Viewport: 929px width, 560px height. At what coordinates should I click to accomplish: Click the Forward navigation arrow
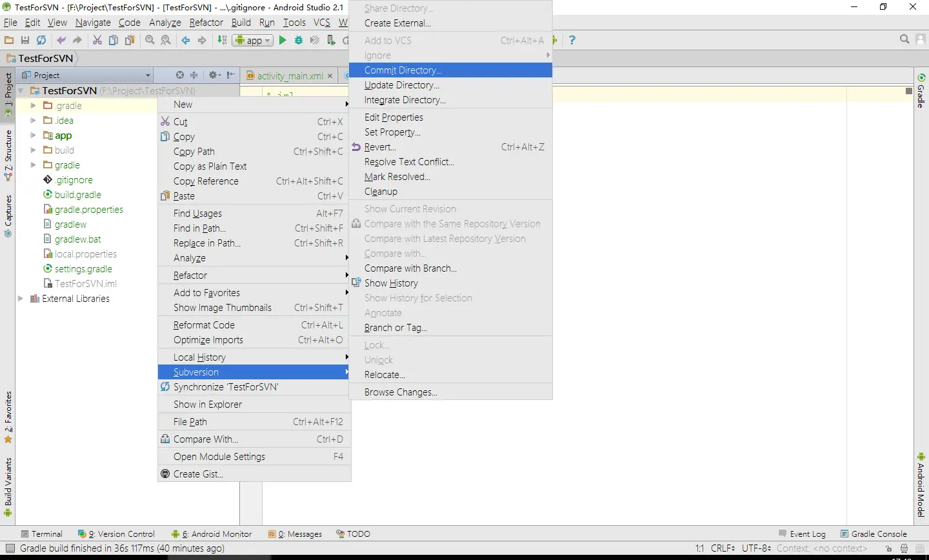pos(202,40)
